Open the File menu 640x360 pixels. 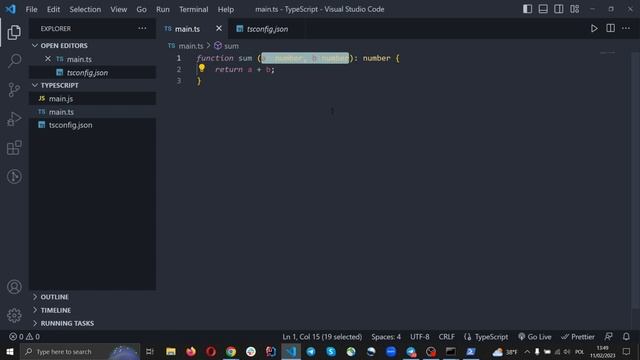31,9
